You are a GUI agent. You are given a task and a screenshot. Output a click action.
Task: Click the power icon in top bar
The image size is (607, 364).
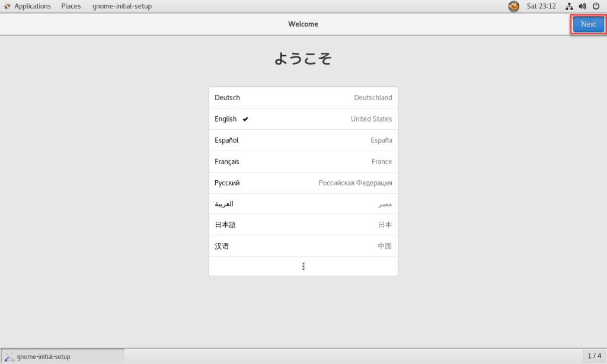click(596, 6)
